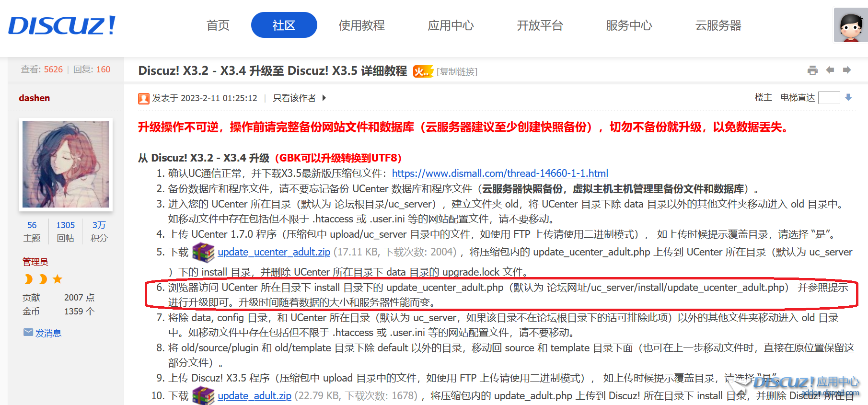This screenshot has height=405, width=868.
Task: Click dashen's profile avatar picture
Action: tap(66, 164)
